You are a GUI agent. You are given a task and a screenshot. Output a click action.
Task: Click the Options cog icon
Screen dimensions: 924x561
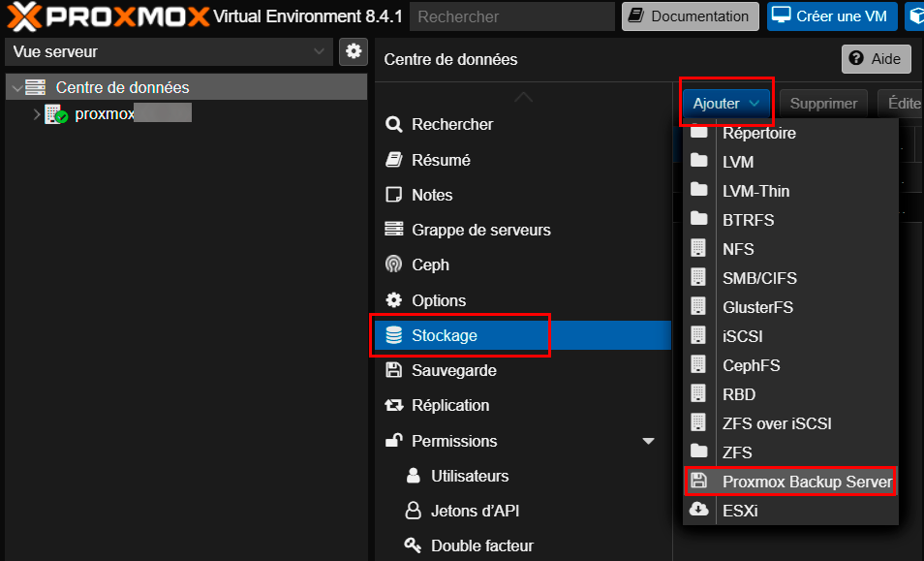(393, 300)
